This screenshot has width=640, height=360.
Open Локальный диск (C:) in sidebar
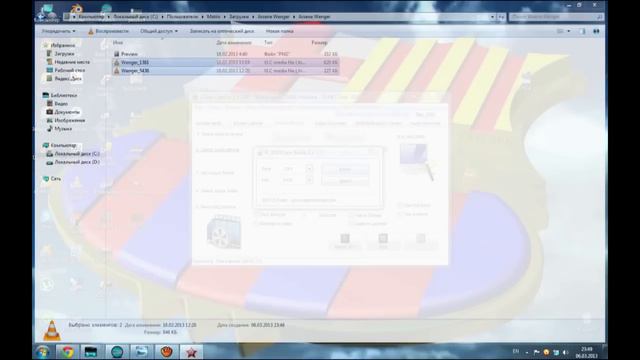click(77, 154)
